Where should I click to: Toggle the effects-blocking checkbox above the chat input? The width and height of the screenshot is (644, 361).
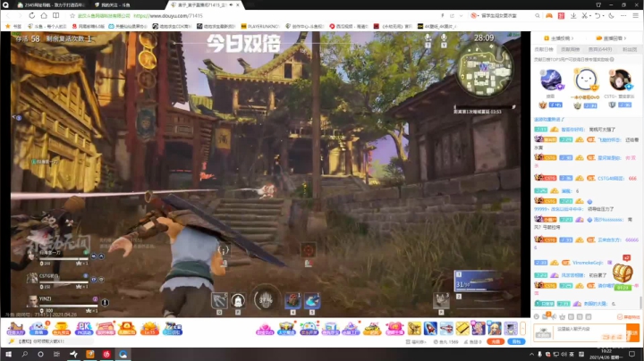[620, 316]
